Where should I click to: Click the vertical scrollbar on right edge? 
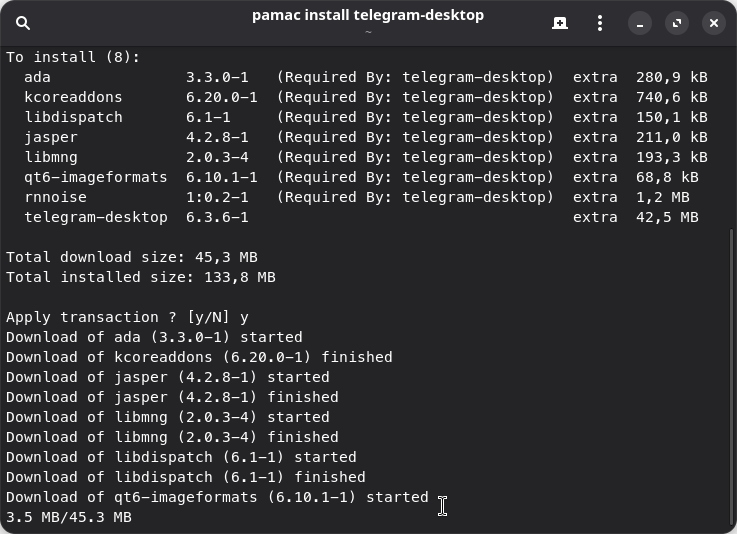click(x=732, y=380)
